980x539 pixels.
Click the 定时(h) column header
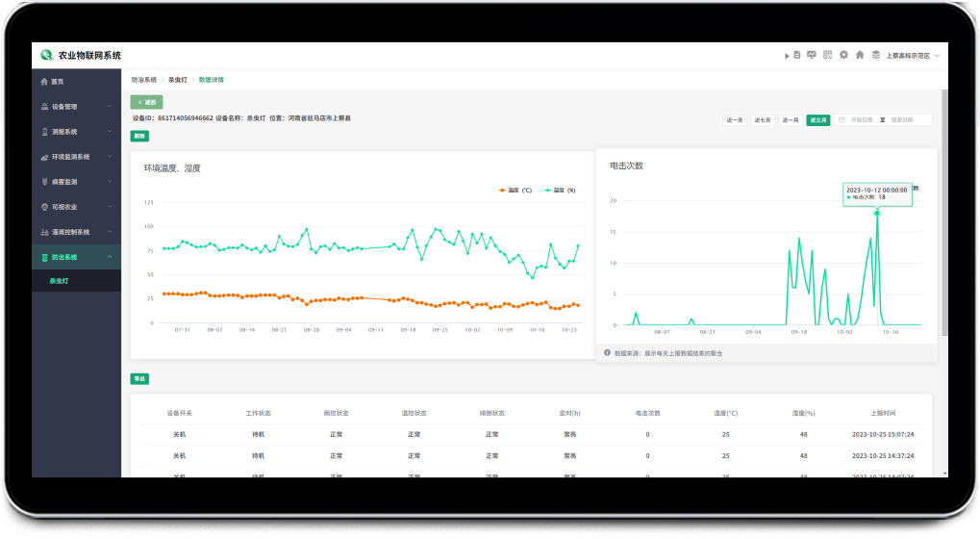(x=570, y=413)
